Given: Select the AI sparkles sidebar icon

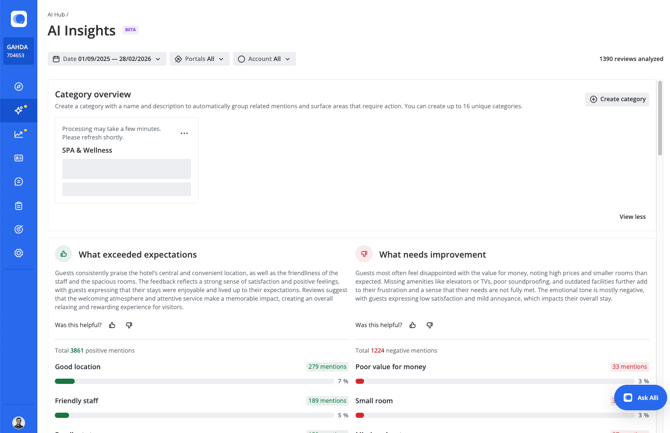Looking at the screenshot, I should tap(18, 110).
